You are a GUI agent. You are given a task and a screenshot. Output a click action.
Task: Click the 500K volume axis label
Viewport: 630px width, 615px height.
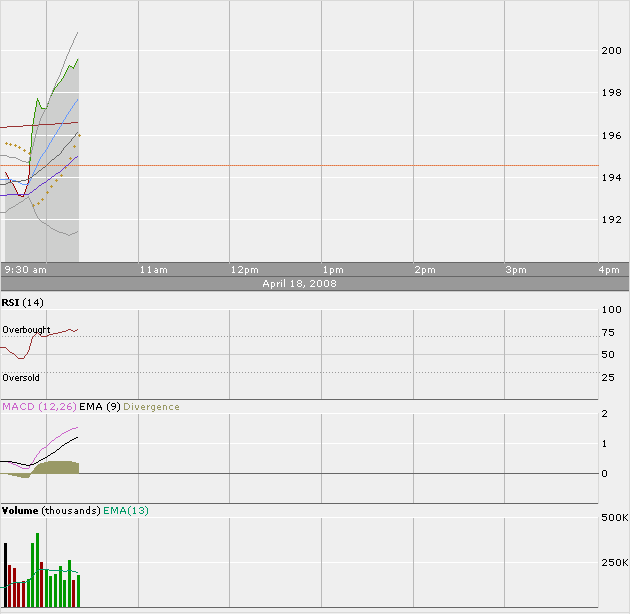(612, 519)
